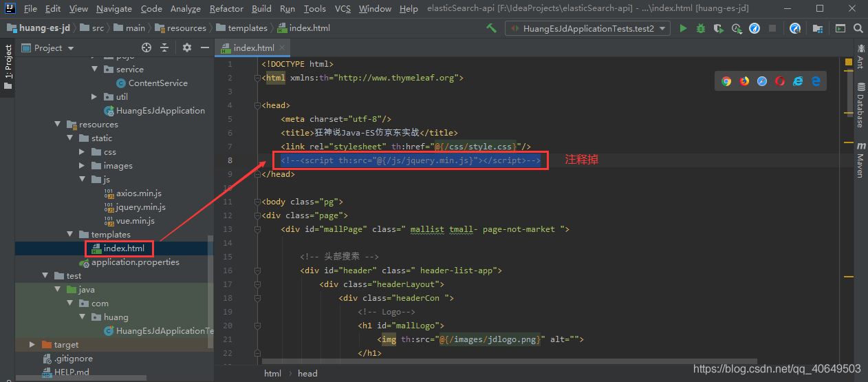Viewport: 868px width, 382px height.
Task: Collapse all in Project panel icon
Action: pos(166,47)
